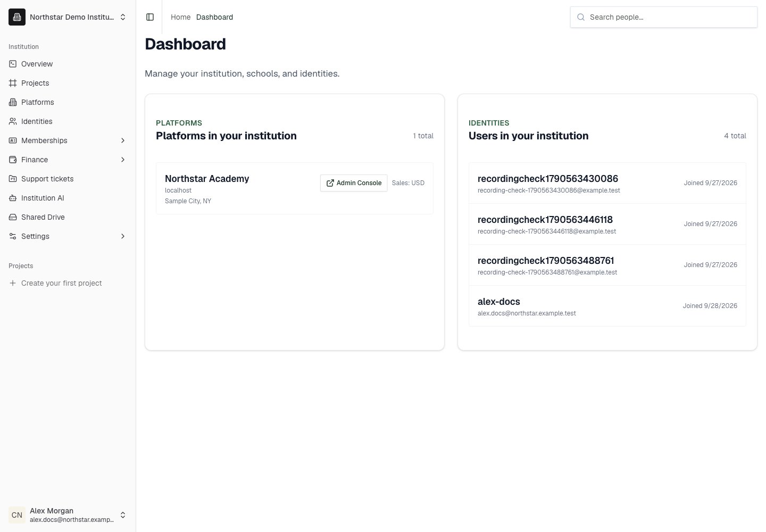Image resolution: width=766 pixels, height=532 pixels.
Task: Click the 4 total users count
Action: (x=735, y=136)
